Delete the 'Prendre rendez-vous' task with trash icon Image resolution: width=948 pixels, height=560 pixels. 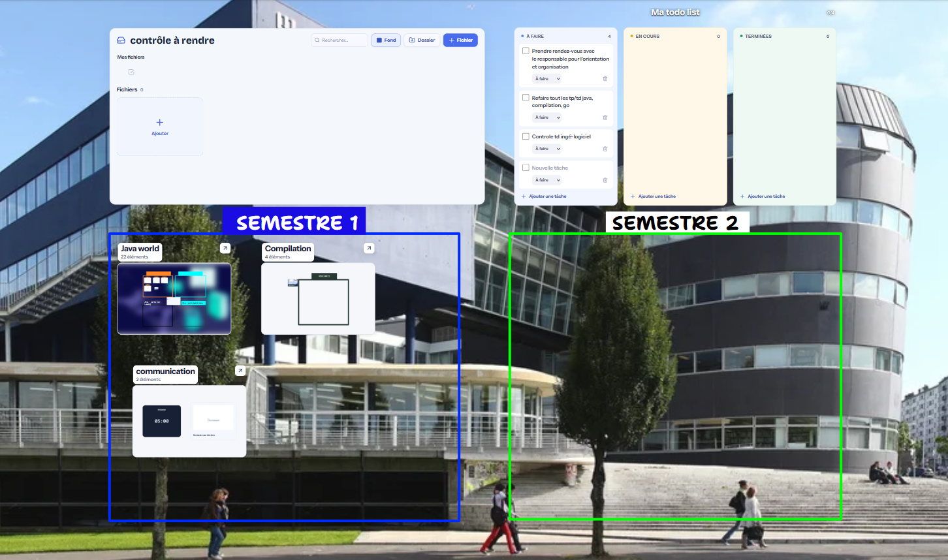[605, 79]
